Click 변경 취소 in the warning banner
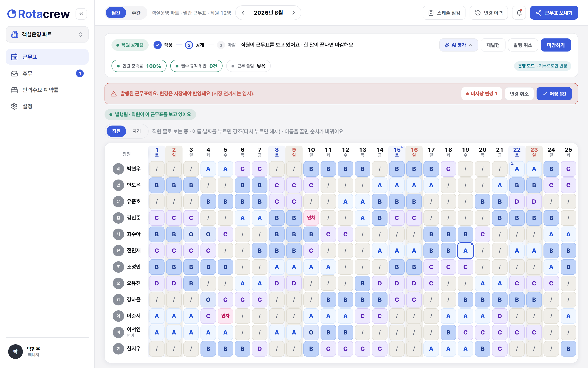 point(519,94)
